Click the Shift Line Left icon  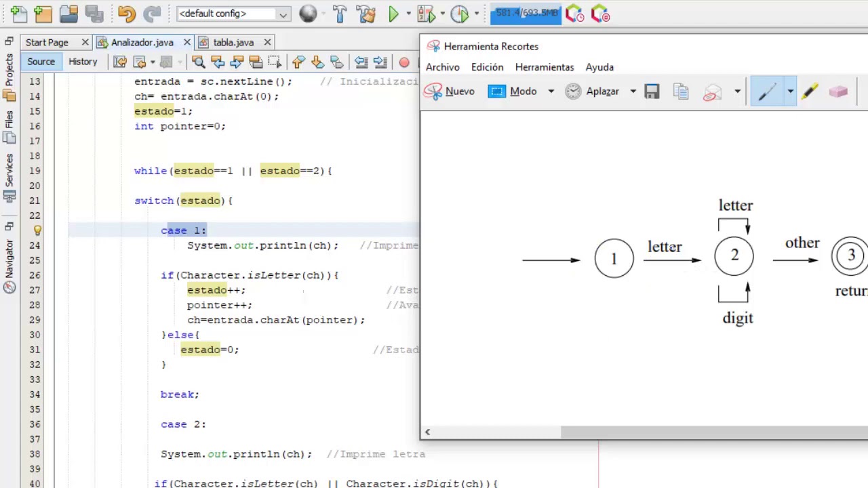pos(361,62)
